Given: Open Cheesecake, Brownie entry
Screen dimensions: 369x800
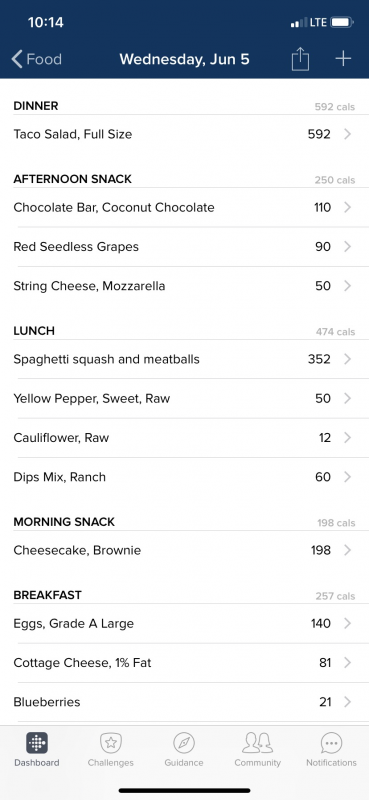Looking at the screenshot, I should 184,550.
